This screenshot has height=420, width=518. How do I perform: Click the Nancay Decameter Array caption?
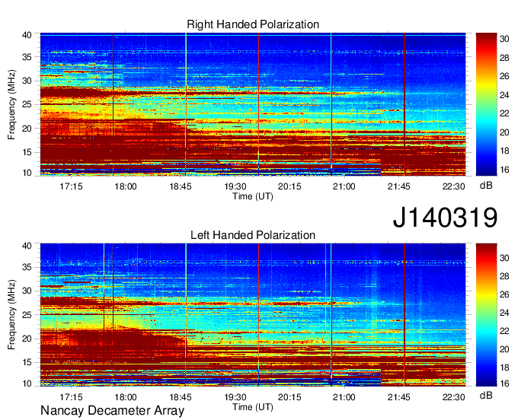point(112,411)
